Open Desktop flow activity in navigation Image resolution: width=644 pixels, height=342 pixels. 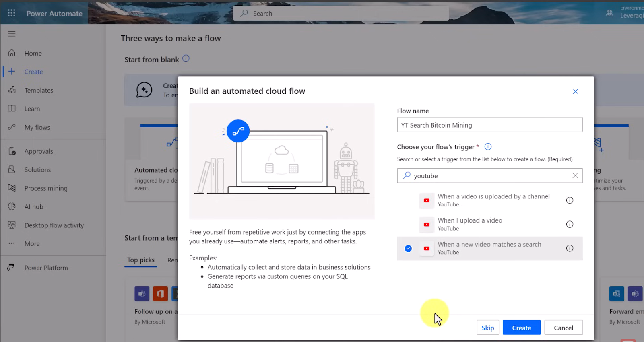pyautogui.click(x=54, y=225)
